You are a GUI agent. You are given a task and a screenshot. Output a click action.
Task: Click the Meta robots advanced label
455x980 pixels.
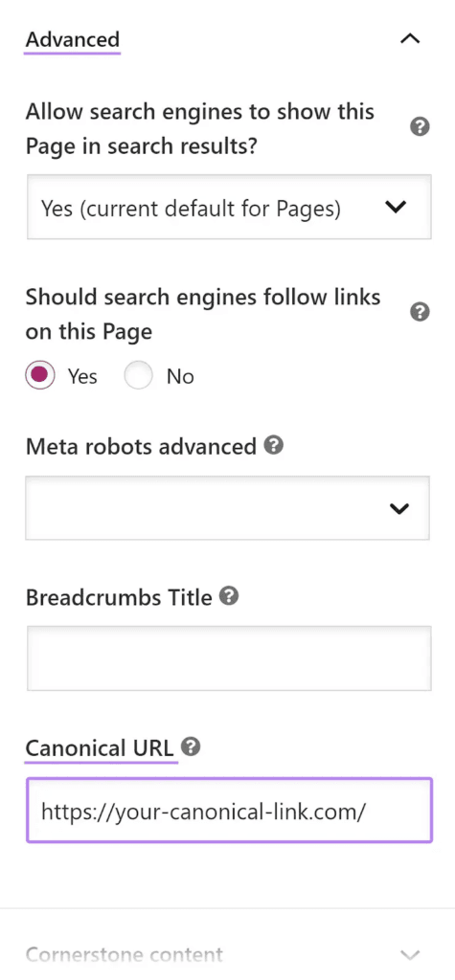(142, 446)
